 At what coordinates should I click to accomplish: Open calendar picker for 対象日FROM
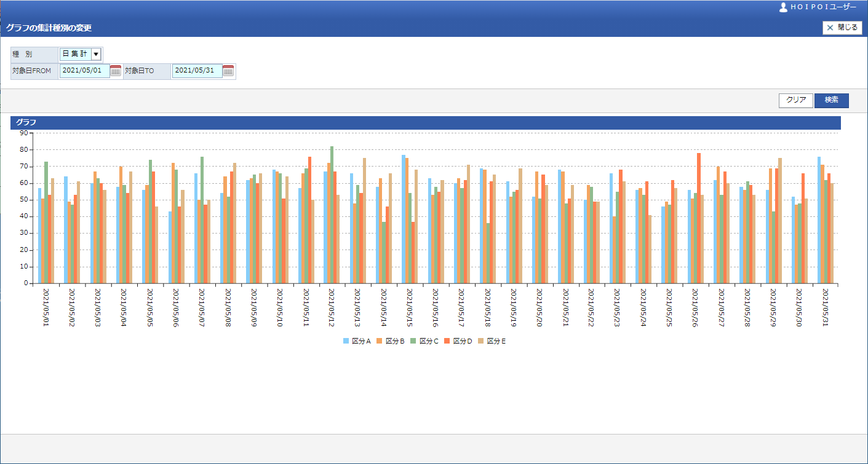116,71
